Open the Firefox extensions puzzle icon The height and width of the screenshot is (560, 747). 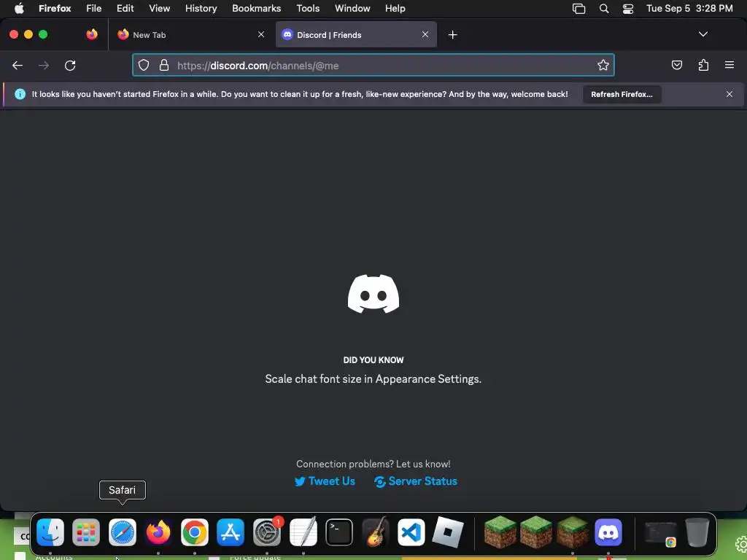703,65
